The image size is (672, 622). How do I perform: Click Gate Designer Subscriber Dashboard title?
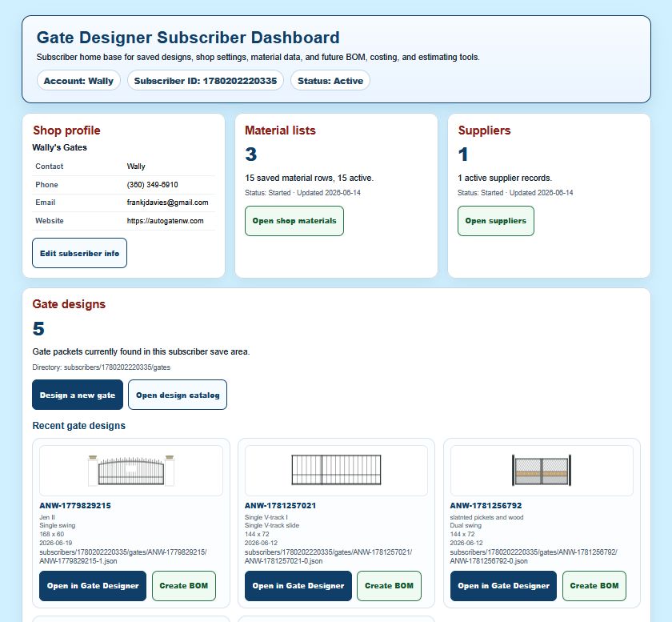click(x=188, y=38)
